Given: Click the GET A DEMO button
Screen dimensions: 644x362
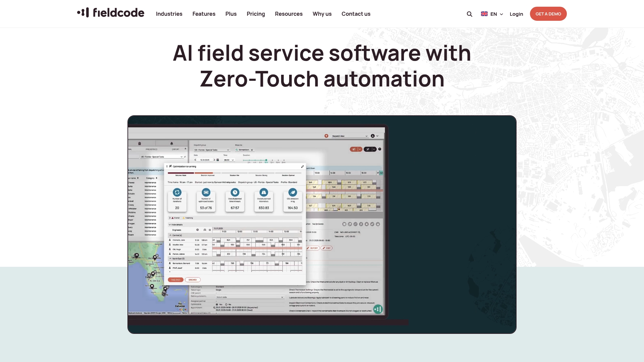Looking at the screenshot, I should 548,14.
